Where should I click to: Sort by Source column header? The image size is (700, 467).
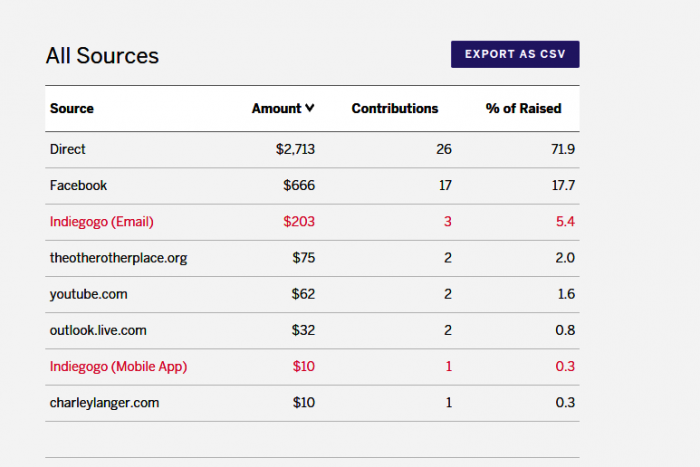(71, 108)
